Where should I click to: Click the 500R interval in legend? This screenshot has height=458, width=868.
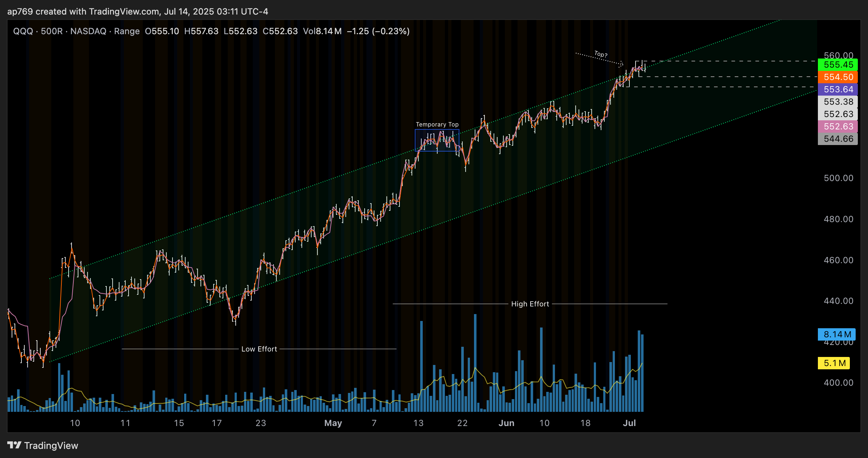pos(52,31)
